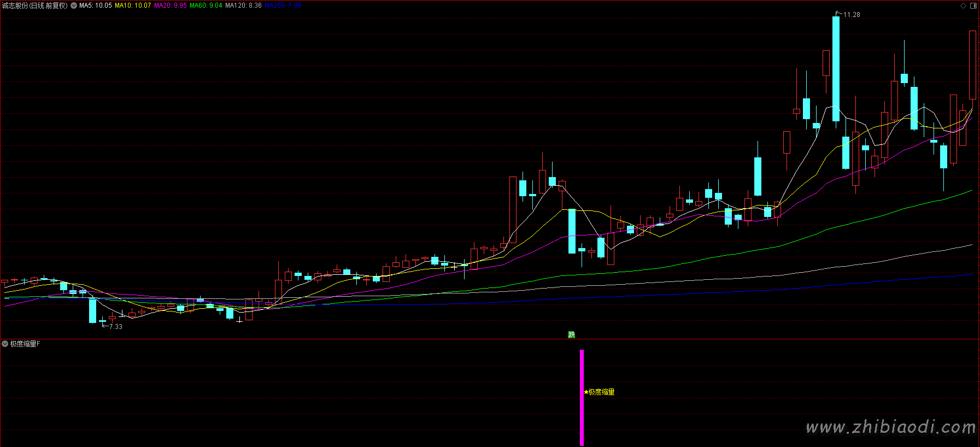This screenshot has height=447, width=980.
Task: Click the green 跌 marker icon
Action: tap(572, 334)
